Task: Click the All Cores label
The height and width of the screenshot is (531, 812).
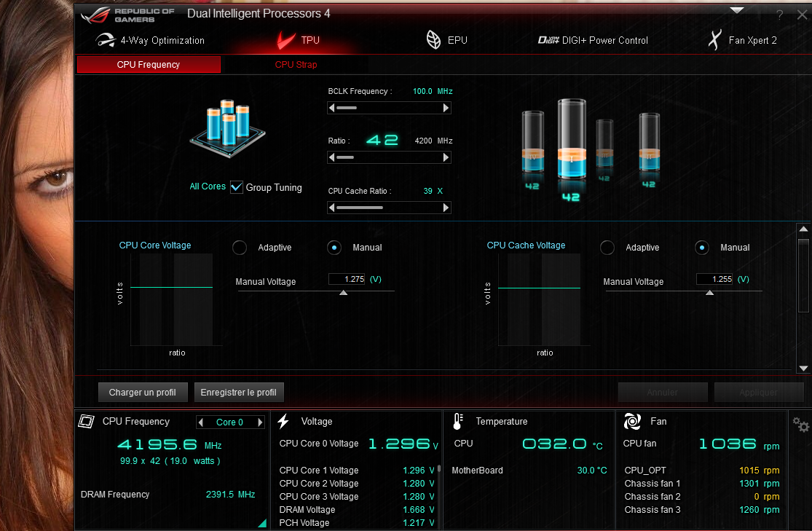Action: 208,186
